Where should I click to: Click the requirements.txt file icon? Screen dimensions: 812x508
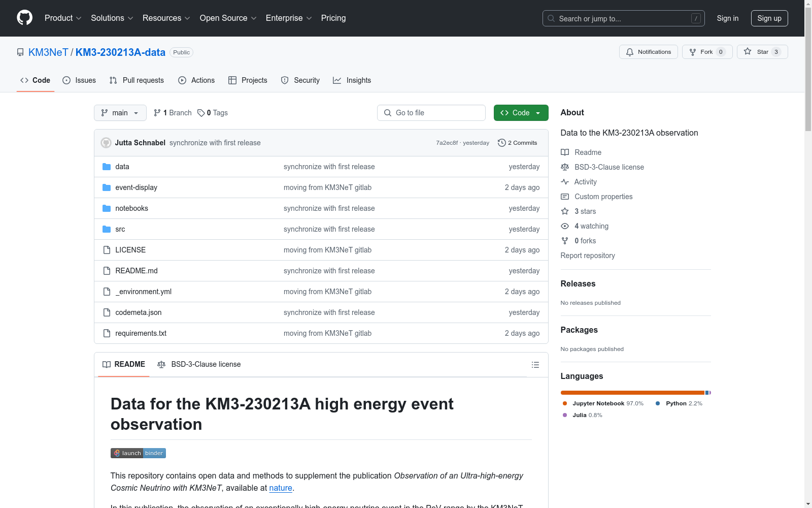[x=107, y=333]
